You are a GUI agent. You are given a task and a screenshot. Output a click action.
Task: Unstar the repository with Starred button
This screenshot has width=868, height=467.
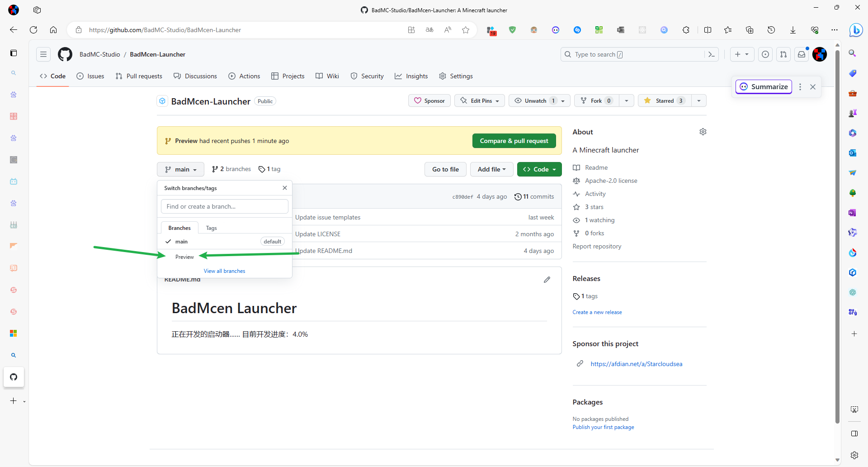(x=665, y=101)
